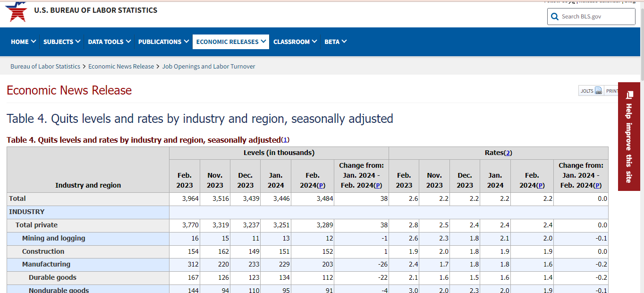Open footnote (2) link beside Rates header

click(x=508, y=153)
